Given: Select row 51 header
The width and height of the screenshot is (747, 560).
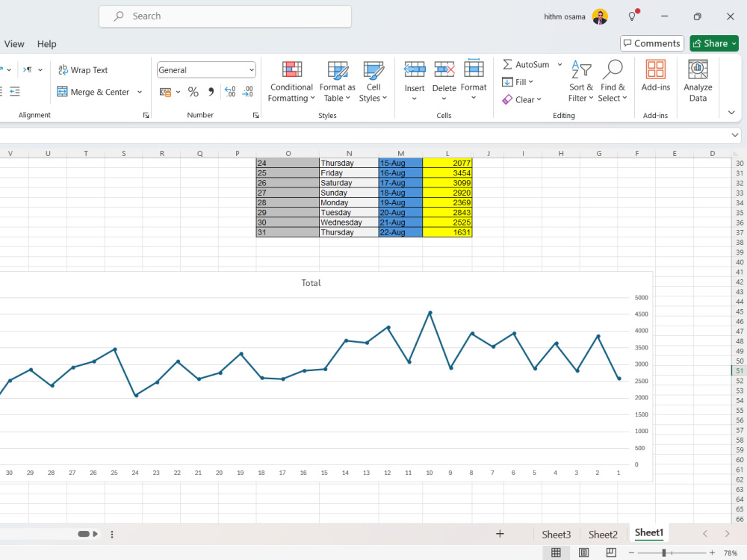Looking at the screenshot, I should (x=739, y=370).
